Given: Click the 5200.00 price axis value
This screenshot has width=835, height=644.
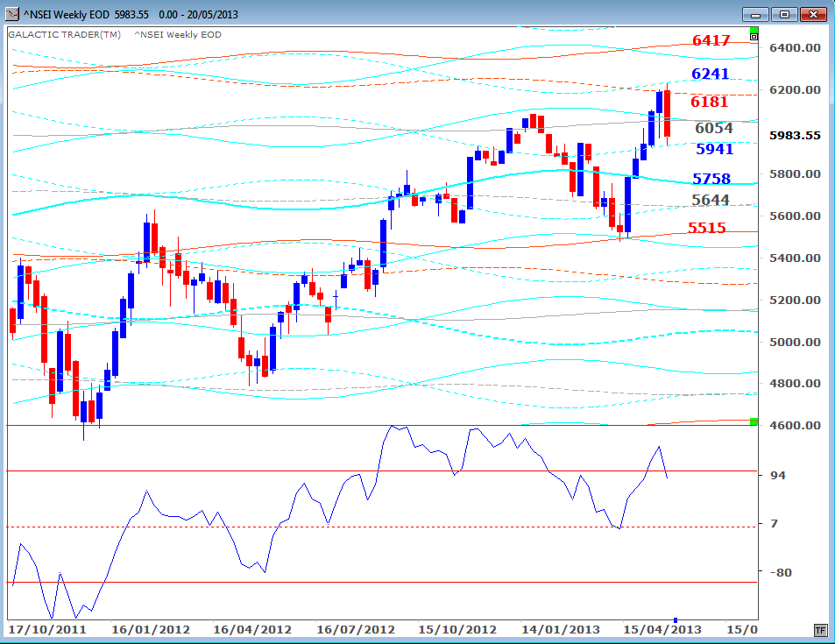Looking at the screenshot, I should 795,301.
